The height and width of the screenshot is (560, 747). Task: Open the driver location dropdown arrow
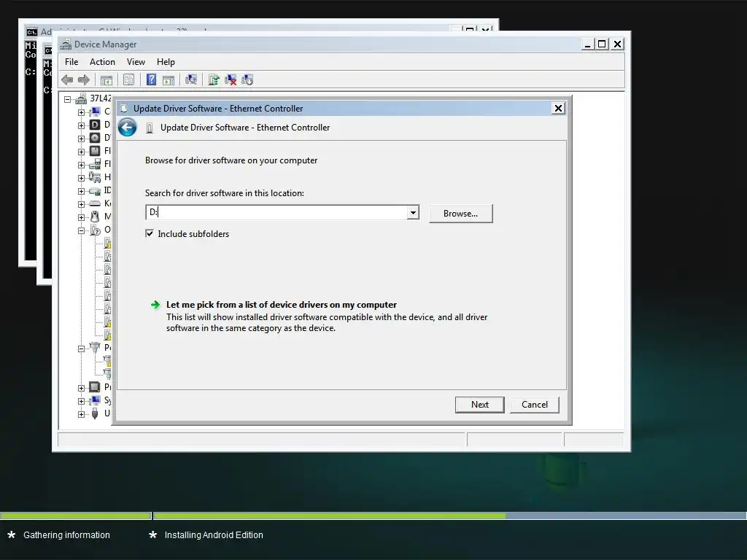point(413,212)
